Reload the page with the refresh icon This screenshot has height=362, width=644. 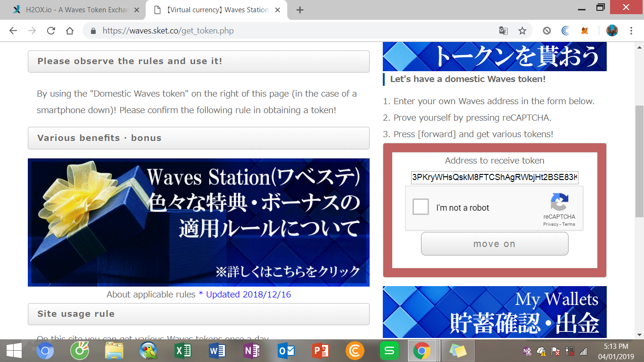(50, 30)
